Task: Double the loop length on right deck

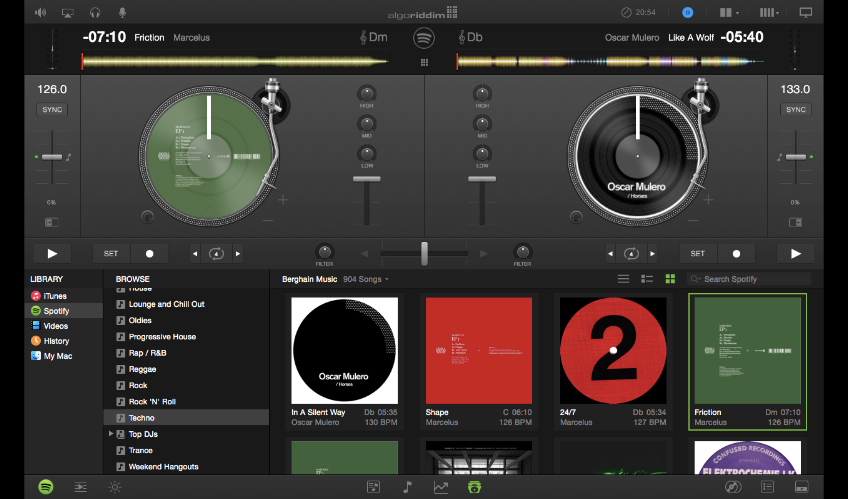Action: tap(652, 254)
